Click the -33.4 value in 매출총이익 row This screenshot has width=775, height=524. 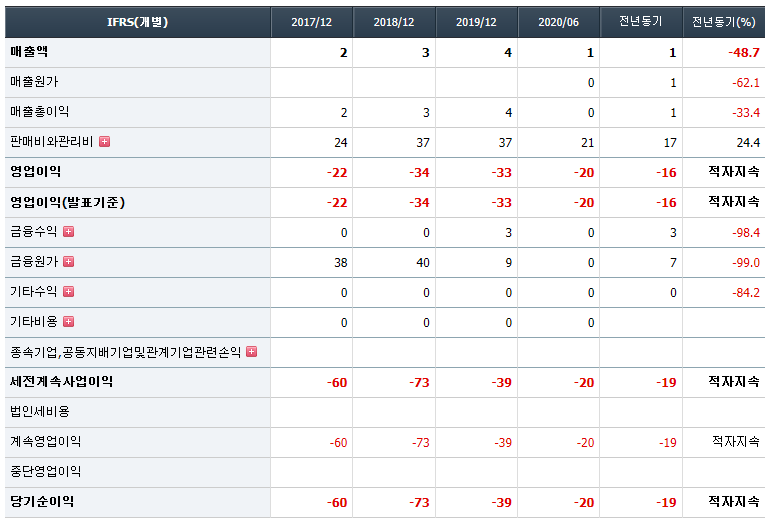(x=746, y=113)
